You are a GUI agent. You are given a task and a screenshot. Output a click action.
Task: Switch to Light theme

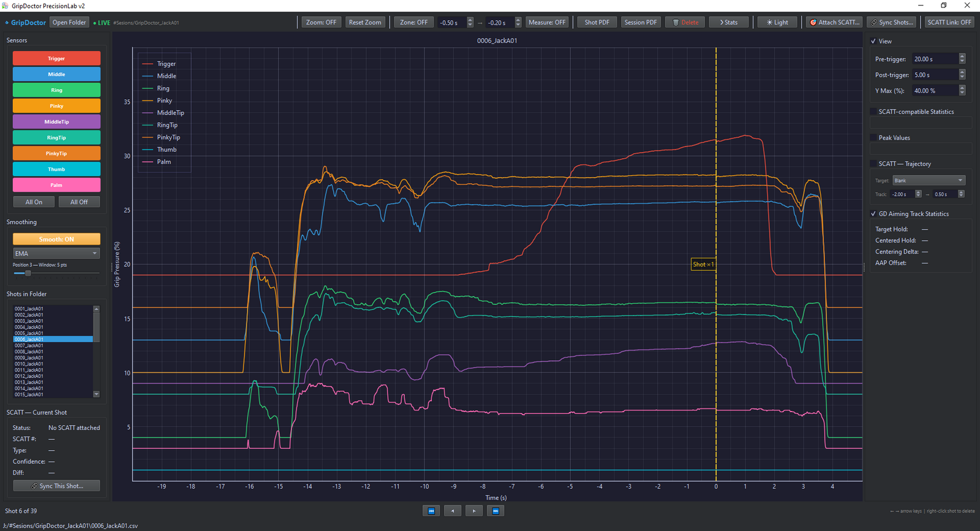click(777, 23)
